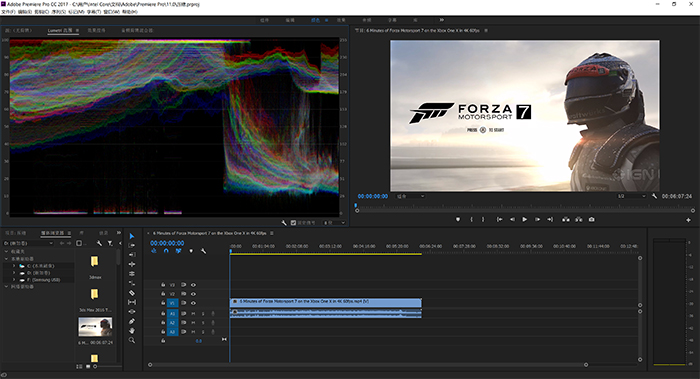Open media browser wrench settings
The width and height of the screenshot is (700, 379).
(x=99, y=243)
